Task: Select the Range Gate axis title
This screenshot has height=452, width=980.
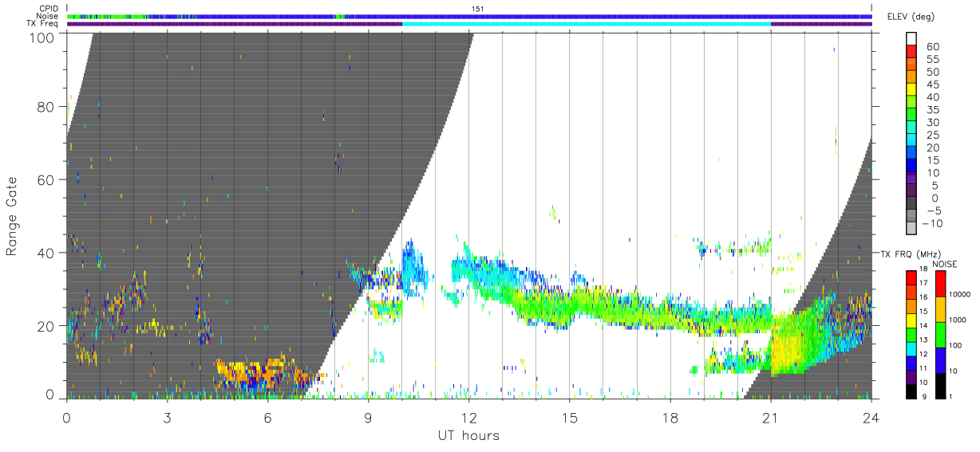Action: tap(13, 216)
